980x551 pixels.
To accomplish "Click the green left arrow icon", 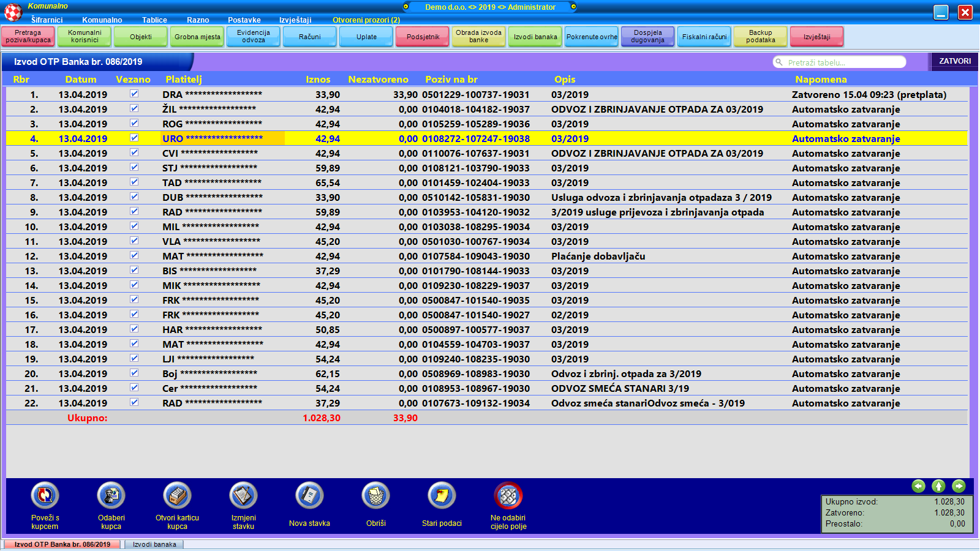I will point(918,486).
